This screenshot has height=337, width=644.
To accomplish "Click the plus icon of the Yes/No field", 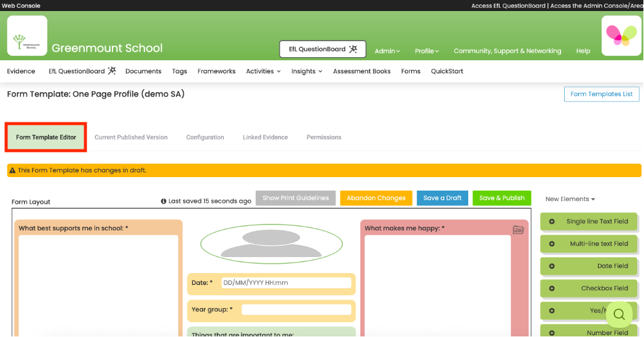I will 552,311.
